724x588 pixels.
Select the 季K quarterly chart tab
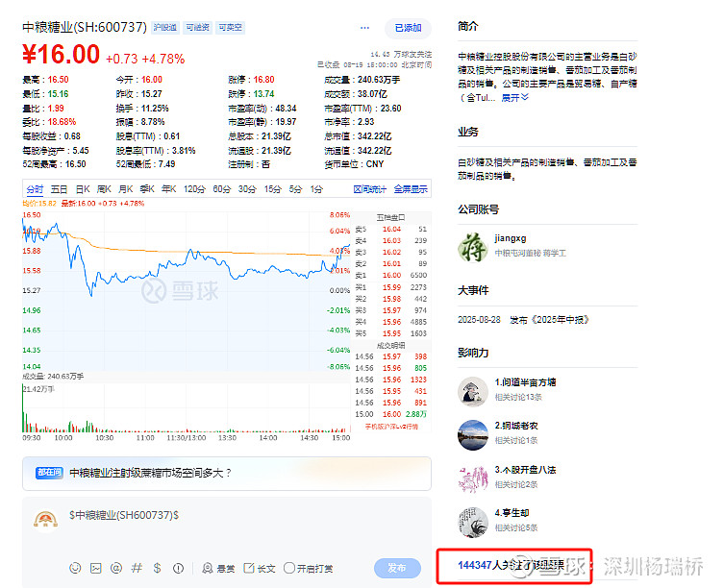pos(147,188)
